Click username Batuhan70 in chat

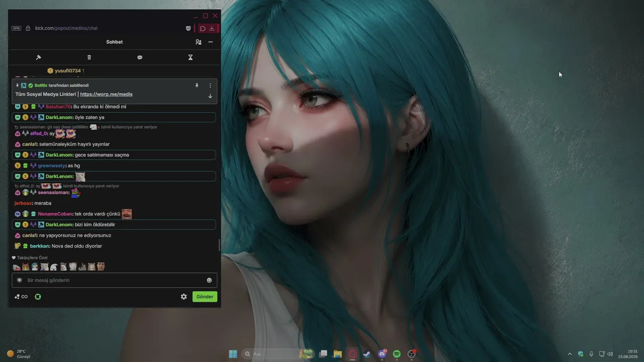point(58,107)
